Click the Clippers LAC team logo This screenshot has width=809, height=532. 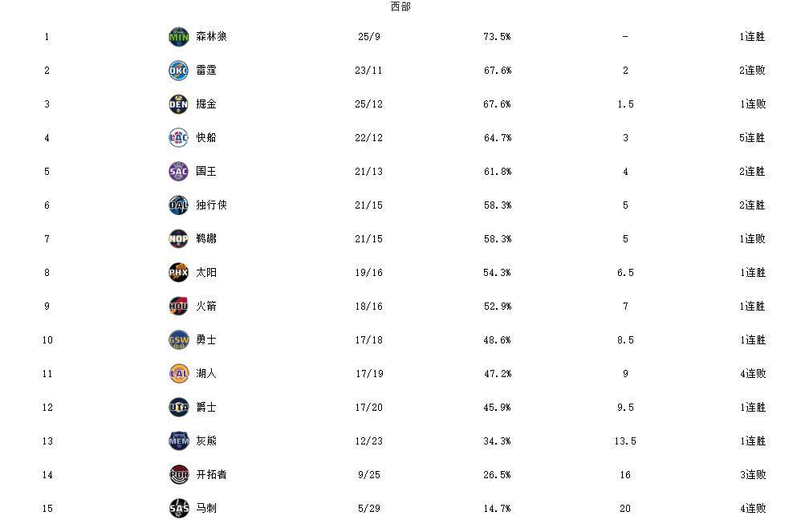(x=178, y=138)
